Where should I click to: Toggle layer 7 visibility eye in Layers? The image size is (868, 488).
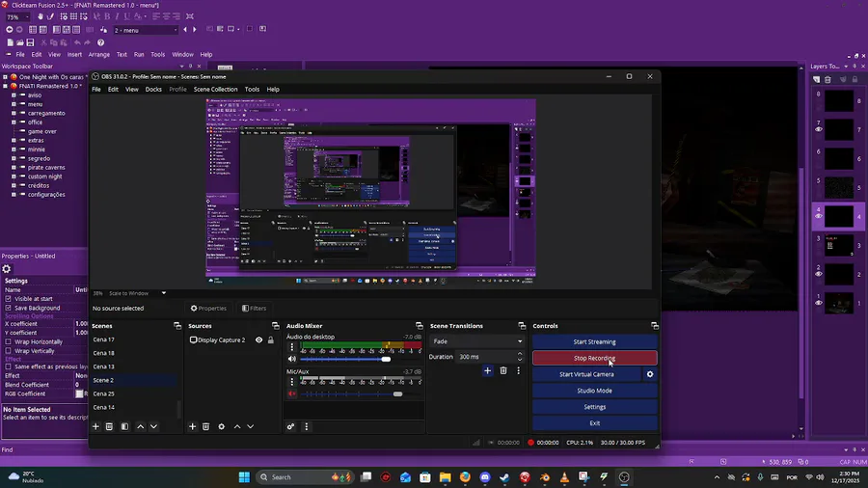pyautogui.click(x=818, y=129)
